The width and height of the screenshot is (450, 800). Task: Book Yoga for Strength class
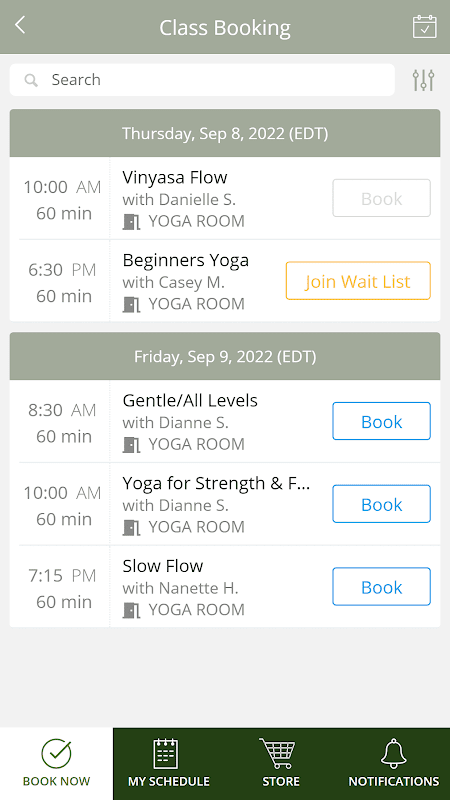[382, 504]
